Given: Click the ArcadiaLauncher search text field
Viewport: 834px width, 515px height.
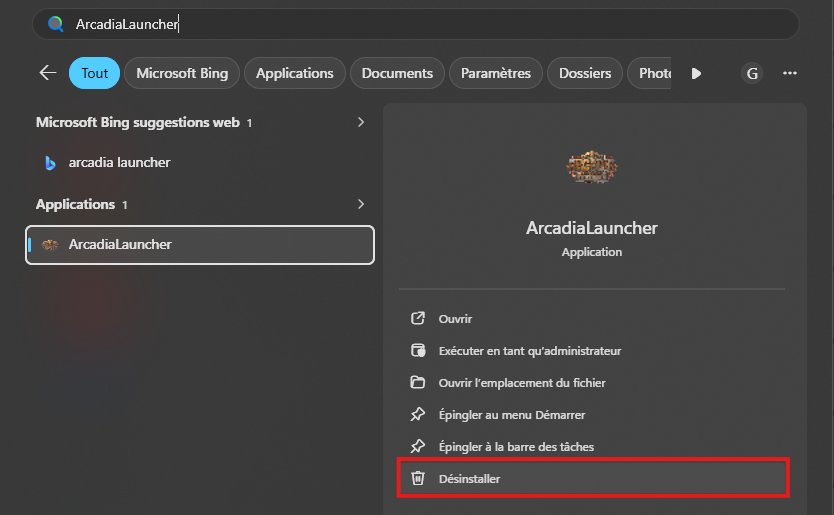Looking at the screenshot, I should click(415, 24).
